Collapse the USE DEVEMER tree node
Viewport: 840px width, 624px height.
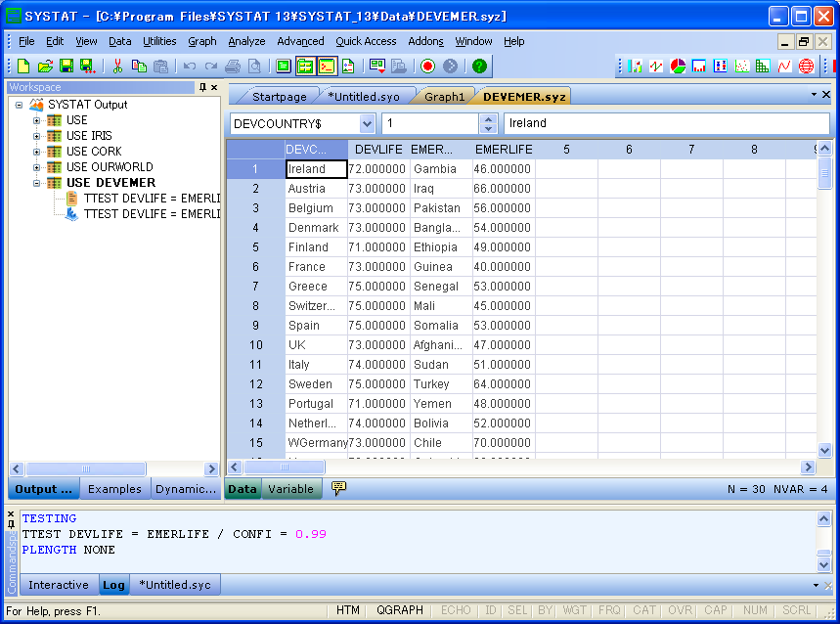pos(36,183)
